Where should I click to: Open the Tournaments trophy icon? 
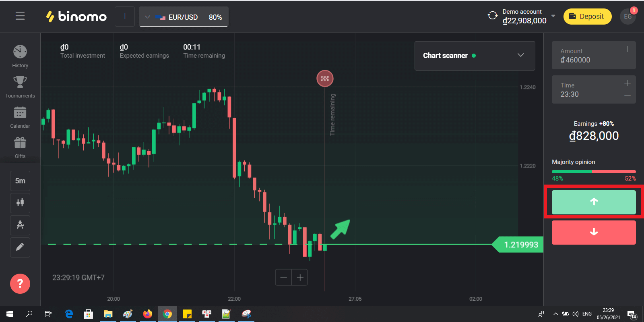pyautogui.click(x=20, y=86)
